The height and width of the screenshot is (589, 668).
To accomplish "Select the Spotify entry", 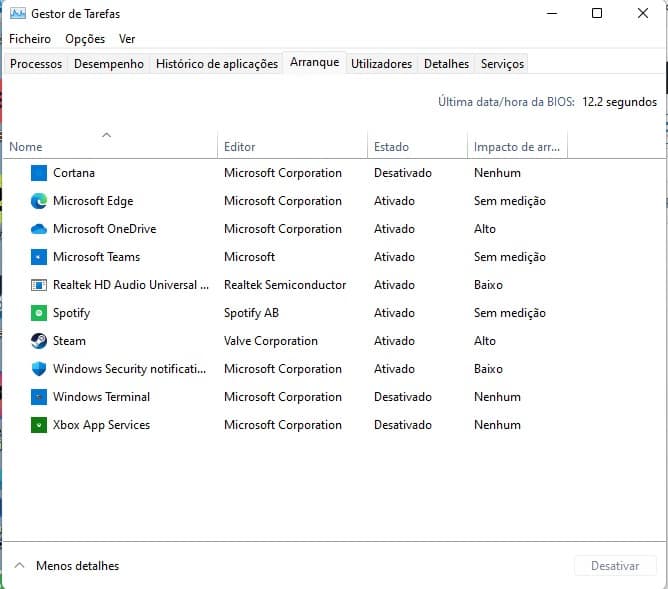I will (x=71, y=313).
